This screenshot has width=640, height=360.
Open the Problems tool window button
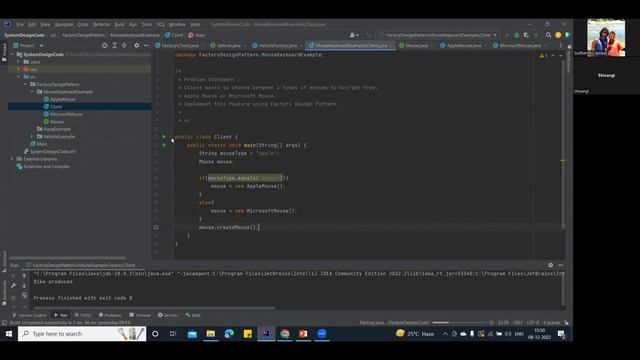(x=110, y=315)
